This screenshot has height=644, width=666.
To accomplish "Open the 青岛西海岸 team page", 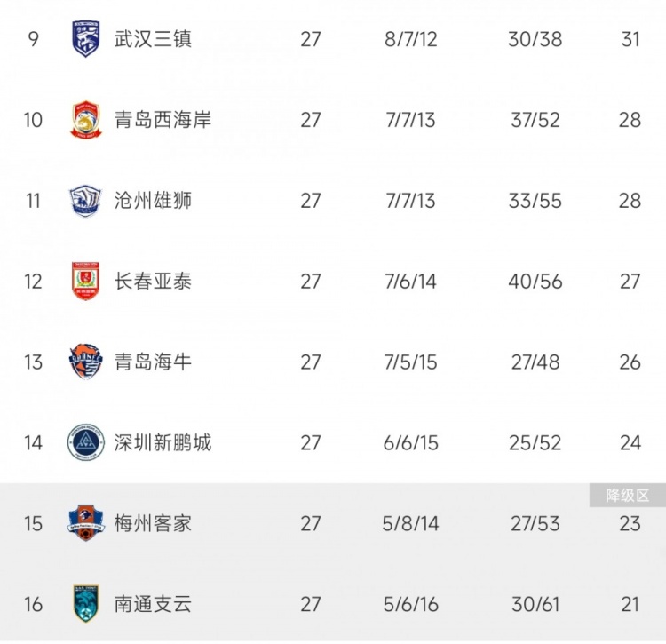I will tap(163, 120).
